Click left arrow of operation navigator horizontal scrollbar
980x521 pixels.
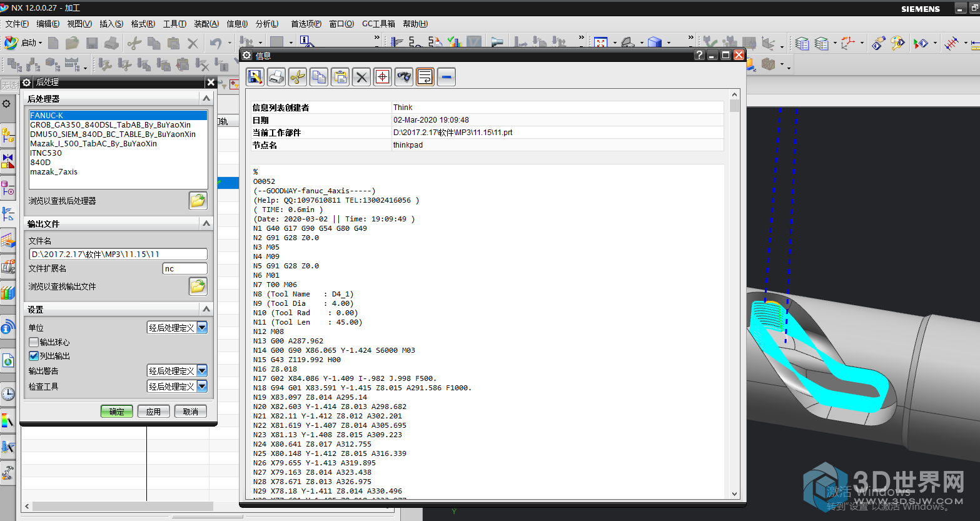(27, 506)
